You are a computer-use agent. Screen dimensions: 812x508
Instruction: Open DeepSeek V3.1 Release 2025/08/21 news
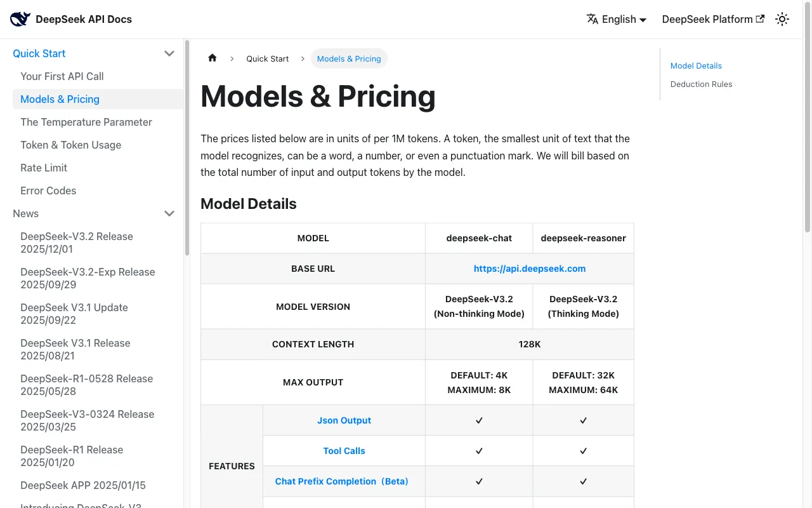pos(75,349)
